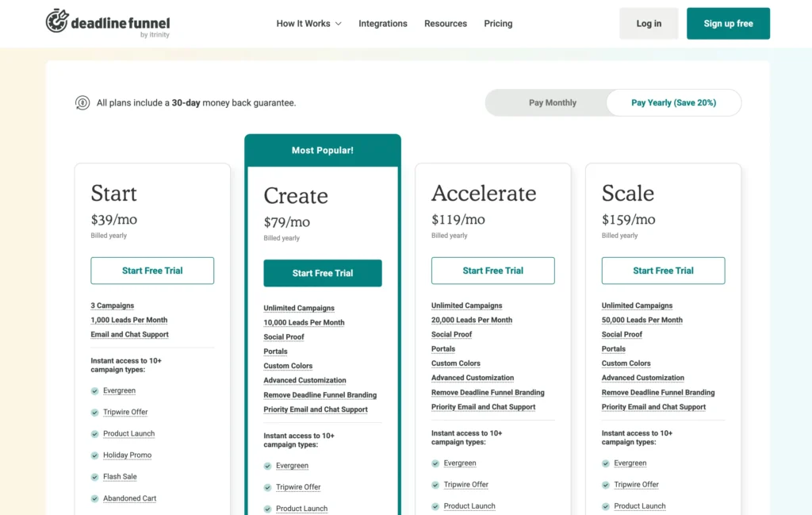Image resolution: width=812 pixels, height=515 pixels.
Task: Go to the Resources page
Action: coord(446,24)
